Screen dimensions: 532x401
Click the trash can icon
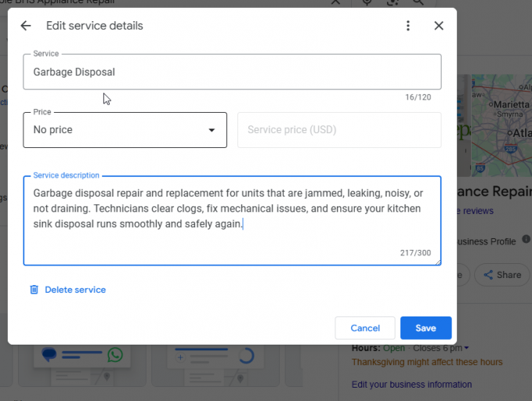34,290
